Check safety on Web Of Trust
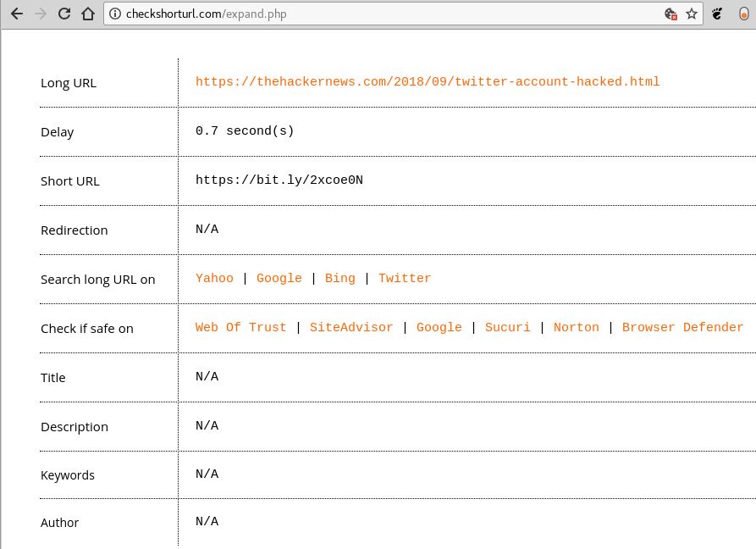 click(241, 328)
